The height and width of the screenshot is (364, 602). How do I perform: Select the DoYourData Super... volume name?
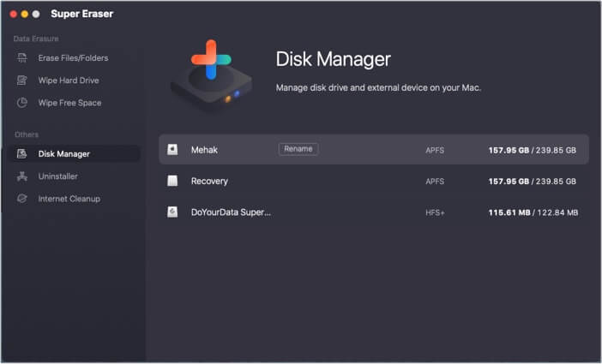pyautogui.click(x=231, y=212)
